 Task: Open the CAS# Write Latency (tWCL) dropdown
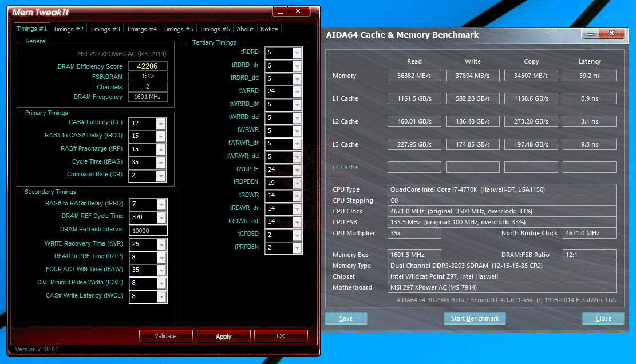tap(161, 296)
